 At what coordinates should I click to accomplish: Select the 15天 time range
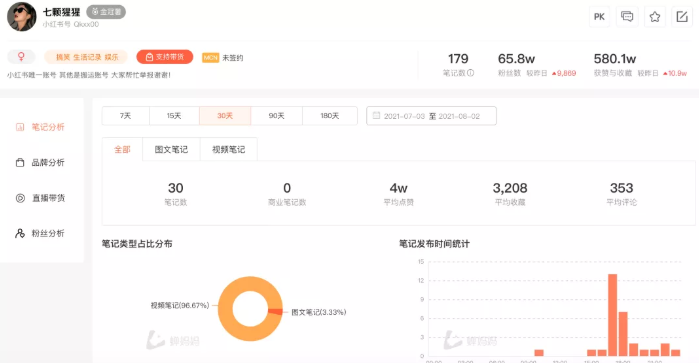(x=174, y=116)
